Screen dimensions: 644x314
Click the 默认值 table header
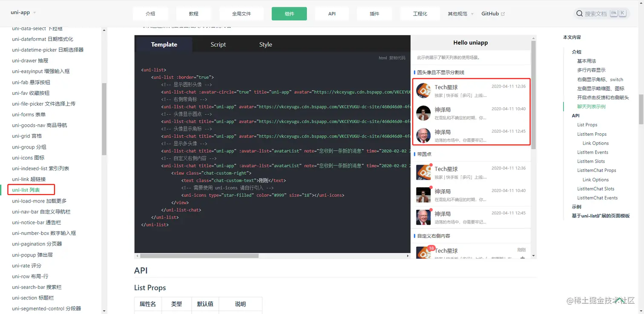(205, 304)
